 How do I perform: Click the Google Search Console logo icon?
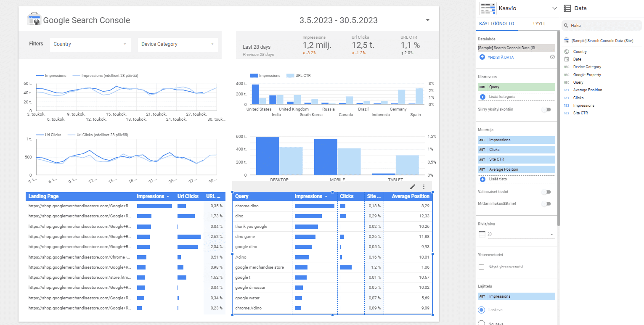click(x=34, y=20)
